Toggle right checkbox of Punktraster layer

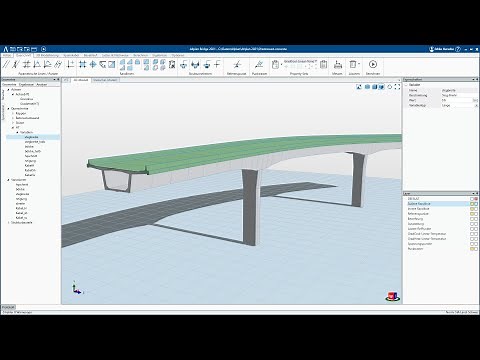point(476,249)
